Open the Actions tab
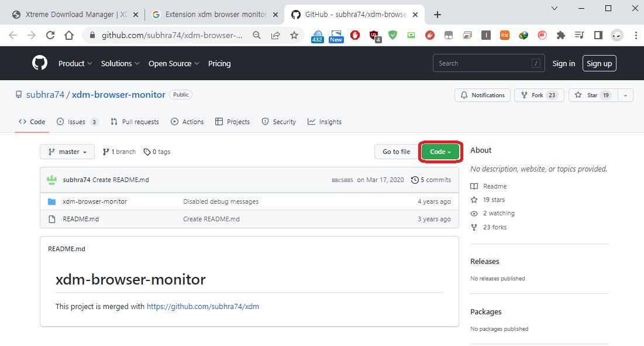Screen dimensions: 644x346 [187, 122]
